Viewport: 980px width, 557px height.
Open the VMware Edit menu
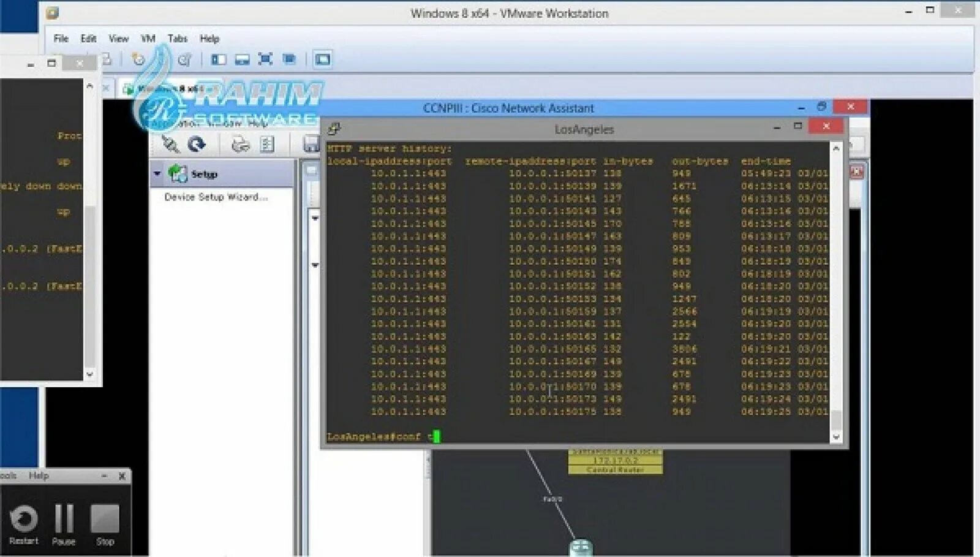click(88, 39)
